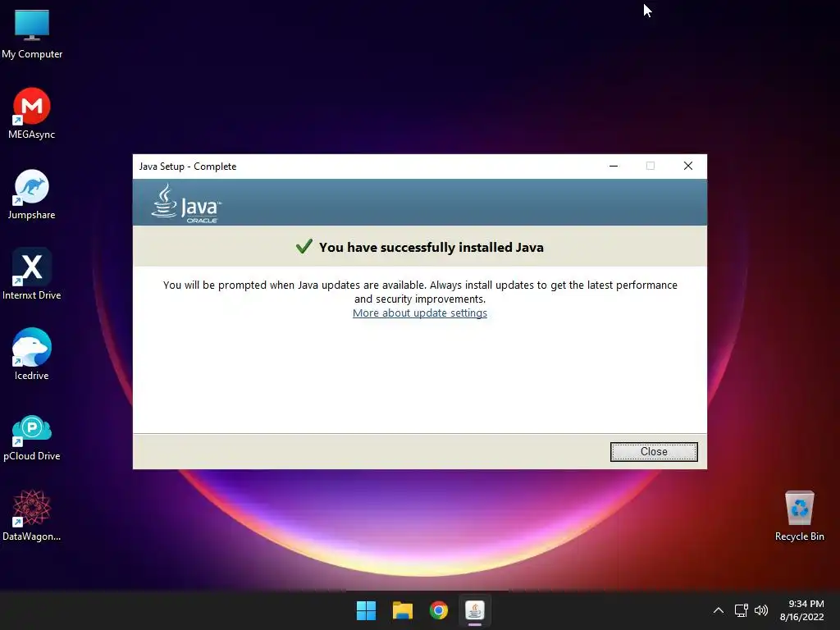Open the My Computer desktop icon
Image resolution: width=840 pixels, height=630 pixels.
[x=32, y=33]
